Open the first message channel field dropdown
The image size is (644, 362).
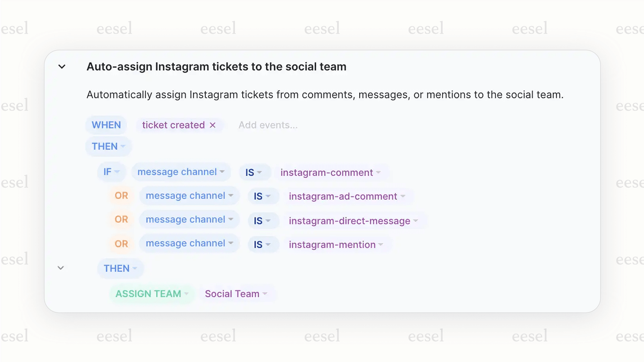pos(181,172)
